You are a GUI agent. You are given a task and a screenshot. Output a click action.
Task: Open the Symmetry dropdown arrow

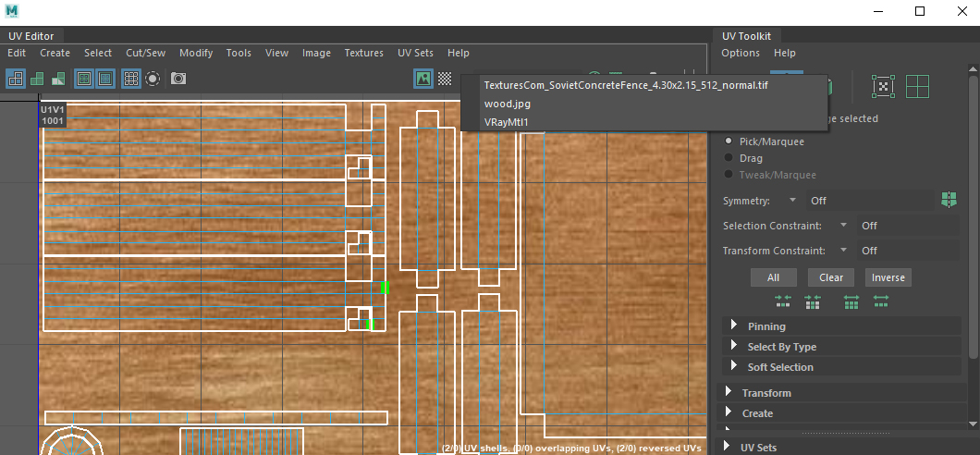tap(793, 200)
